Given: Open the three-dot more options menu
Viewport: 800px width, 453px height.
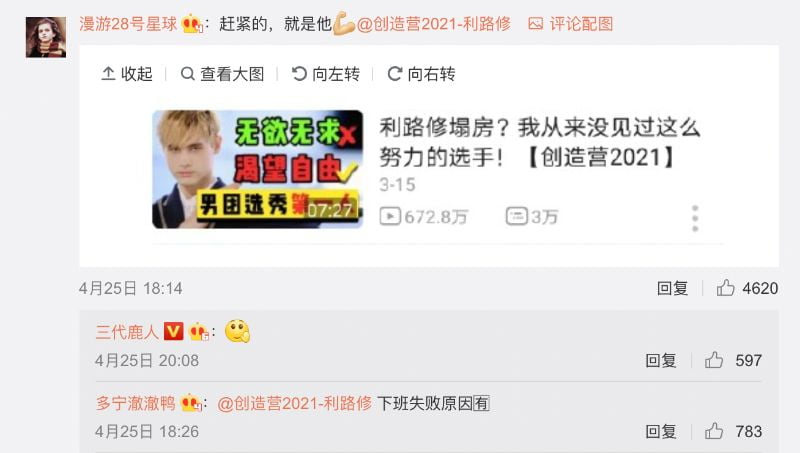Looking at the screenshot, I should [x=694, y=219].
